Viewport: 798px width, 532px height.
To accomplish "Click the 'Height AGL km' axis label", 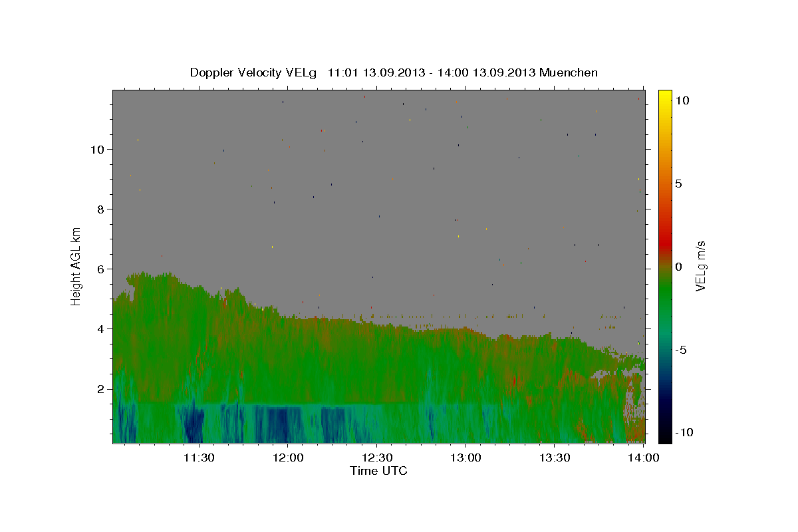I will tap(76, 265).
